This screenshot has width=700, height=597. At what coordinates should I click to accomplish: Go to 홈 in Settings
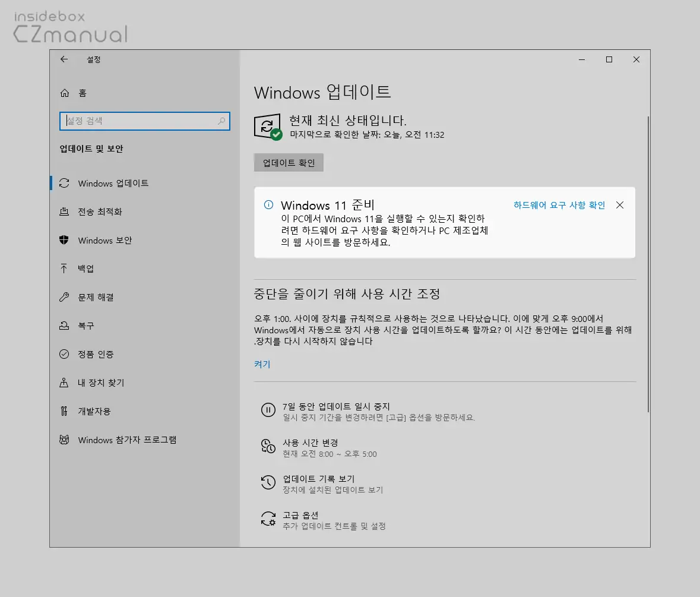point(145,93)
